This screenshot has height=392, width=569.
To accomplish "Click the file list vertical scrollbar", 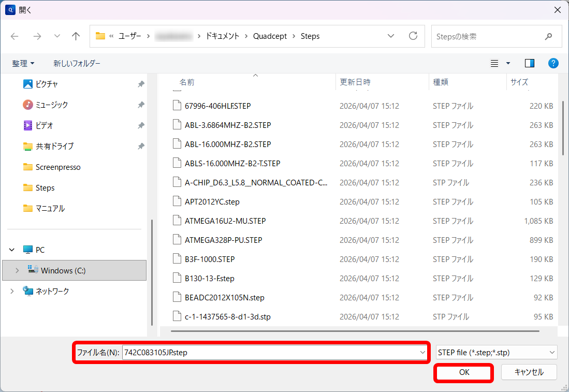I will tap(563, 127).
